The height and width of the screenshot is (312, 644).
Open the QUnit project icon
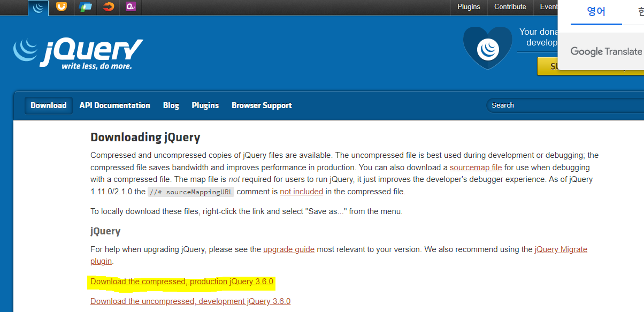coord(131,7)
